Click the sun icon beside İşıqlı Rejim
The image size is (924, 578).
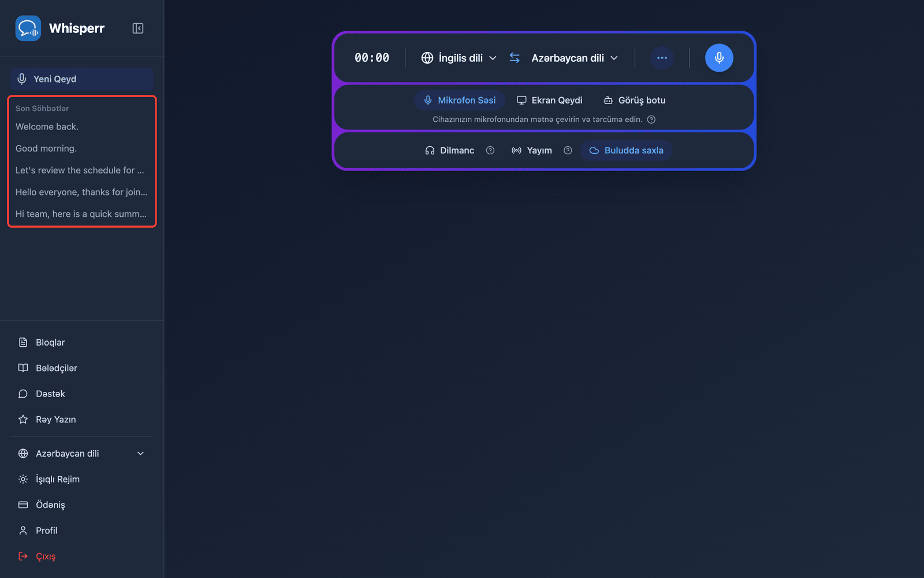click(23, 479)
